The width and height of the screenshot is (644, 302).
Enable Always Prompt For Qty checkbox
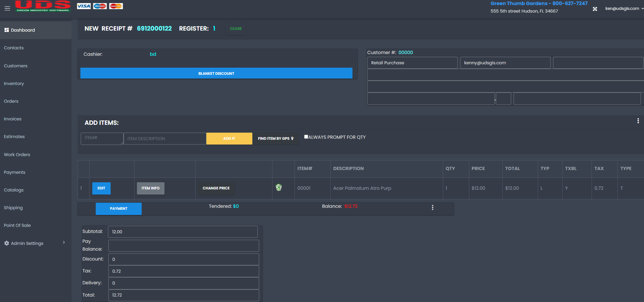pos(306,137)
